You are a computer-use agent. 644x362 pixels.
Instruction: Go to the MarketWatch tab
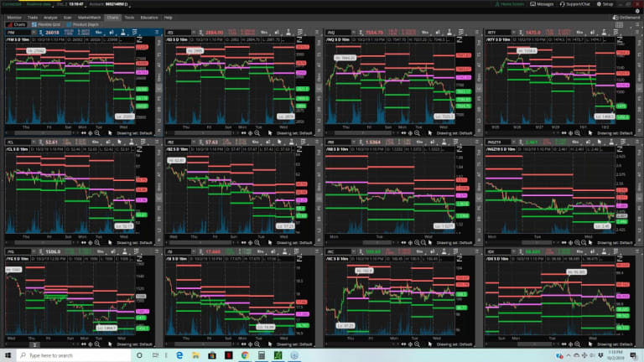(89, 18)
